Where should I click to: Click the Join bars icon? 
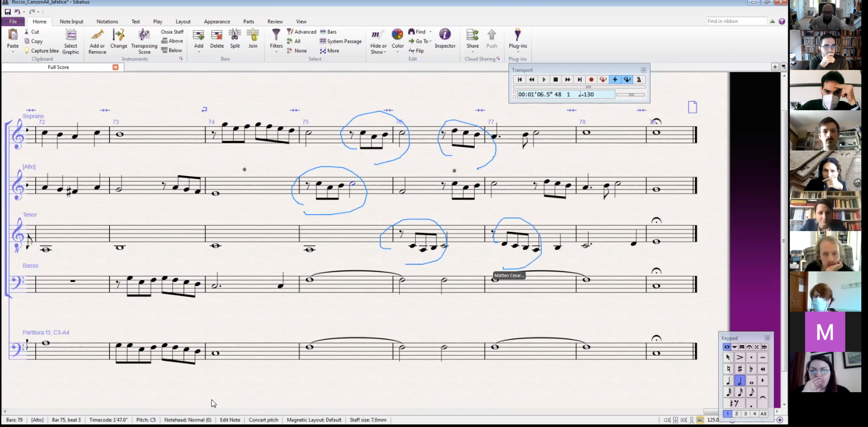253,35
